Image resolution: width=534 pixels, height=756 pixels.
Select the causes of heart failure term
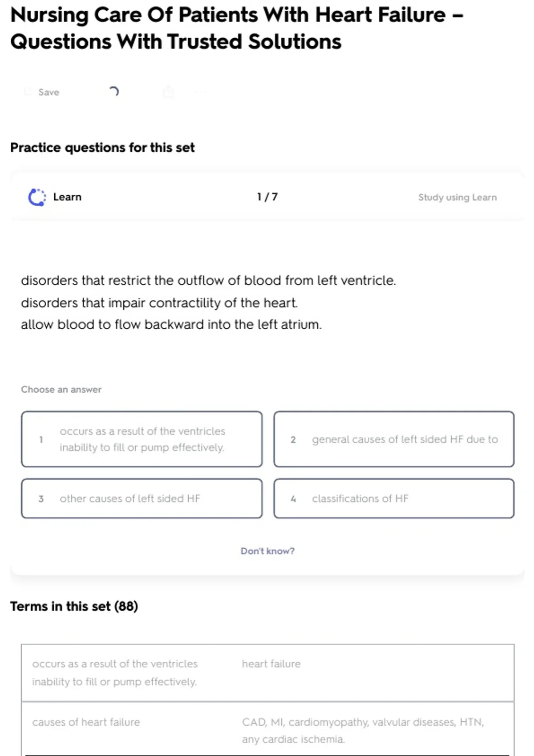86,722
